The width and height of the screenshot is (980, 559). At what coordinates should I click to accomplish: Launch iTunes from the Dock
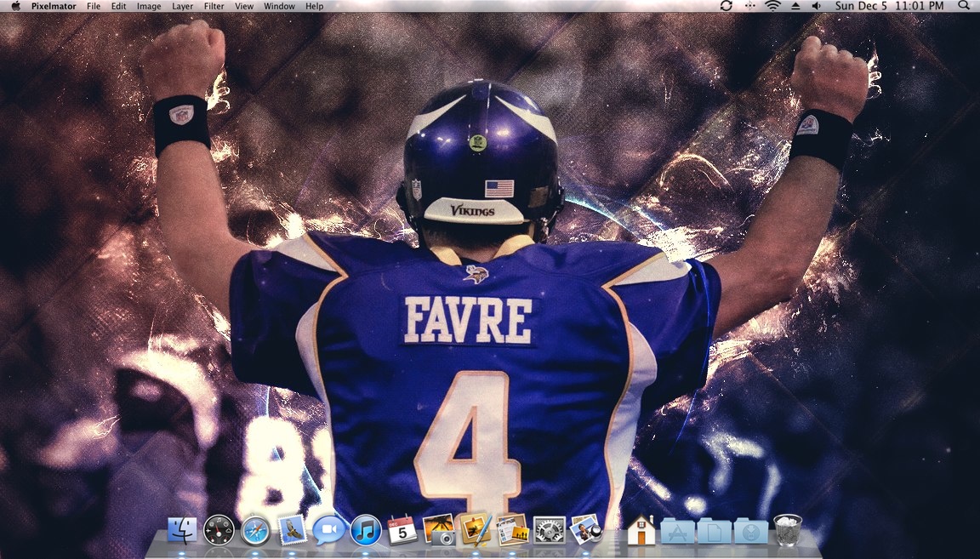point(366,530)
